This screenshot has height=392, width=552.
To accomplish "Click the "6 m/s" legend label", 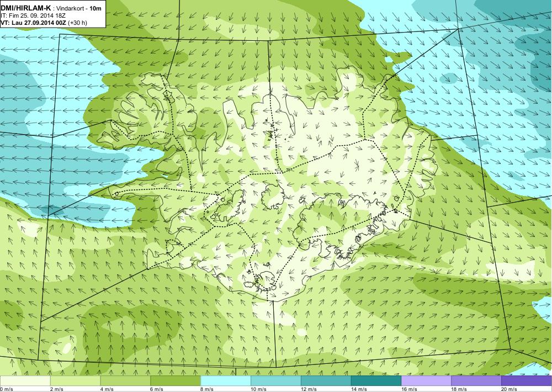I will (157, 389).
